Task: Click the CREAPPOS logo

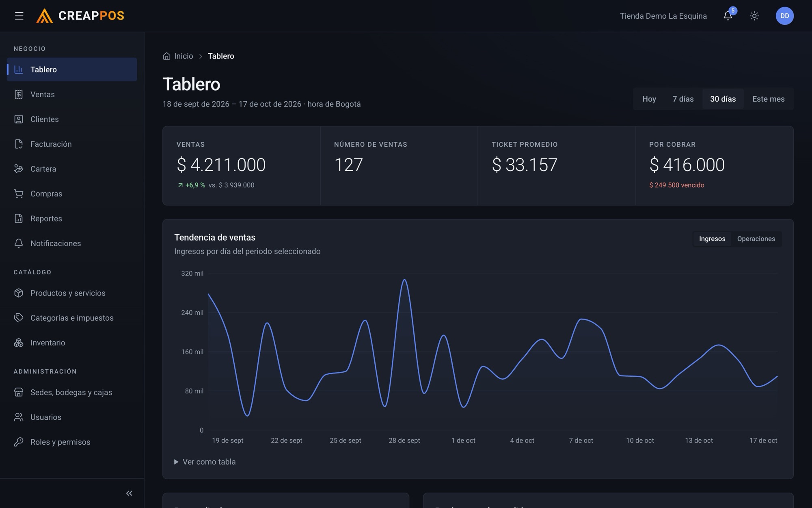Action: [80, 16]
